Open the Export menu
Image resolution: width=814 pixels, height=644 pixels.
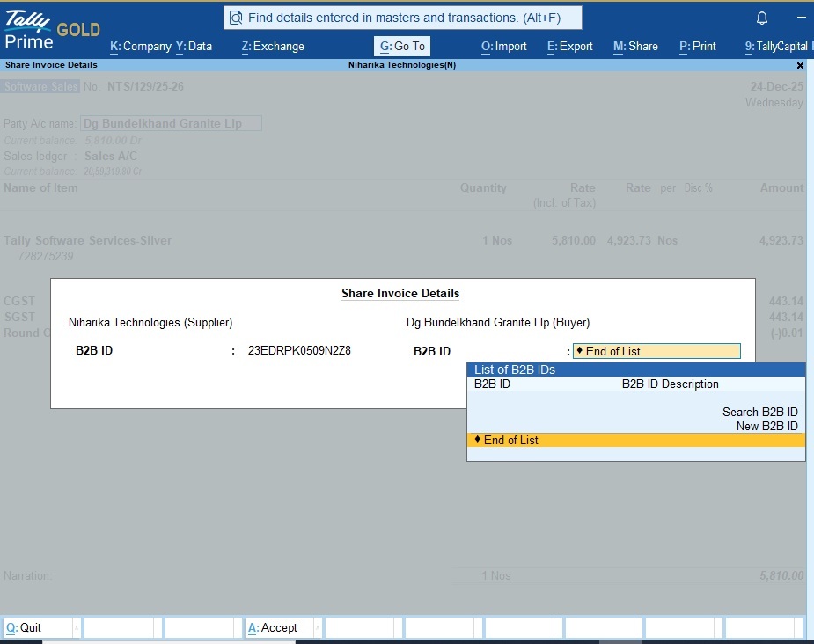(x=570, y=46)
